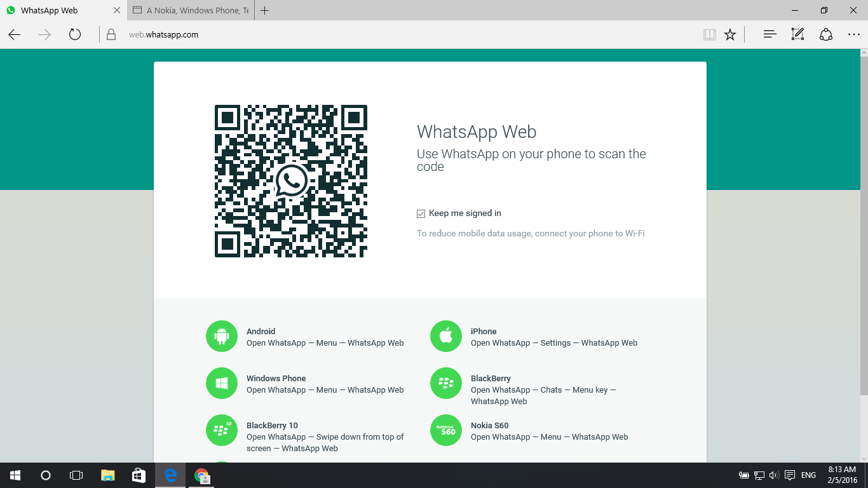This screenshot has height=488, width=868.
Task: Click the BlackBerry 10 platform label
Action: [272, 426]
